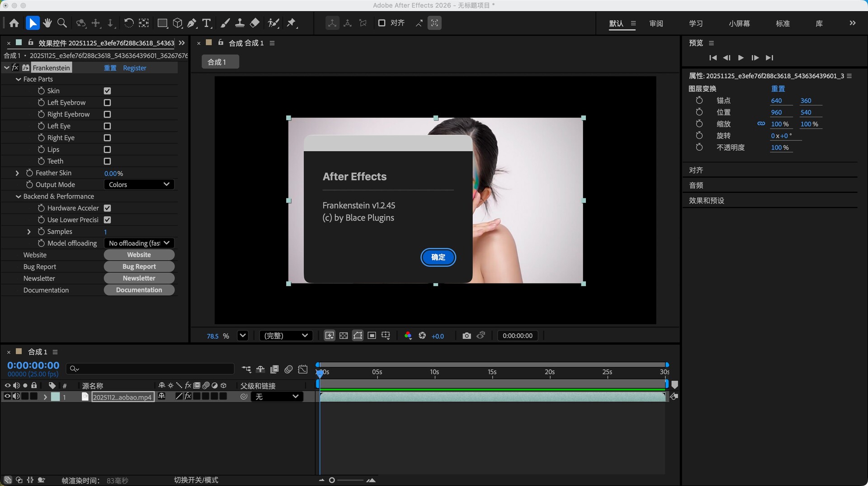The image size is (868, 486).
Task: Enable the Left Eyebrow checkbox
Action: point(107,103)
